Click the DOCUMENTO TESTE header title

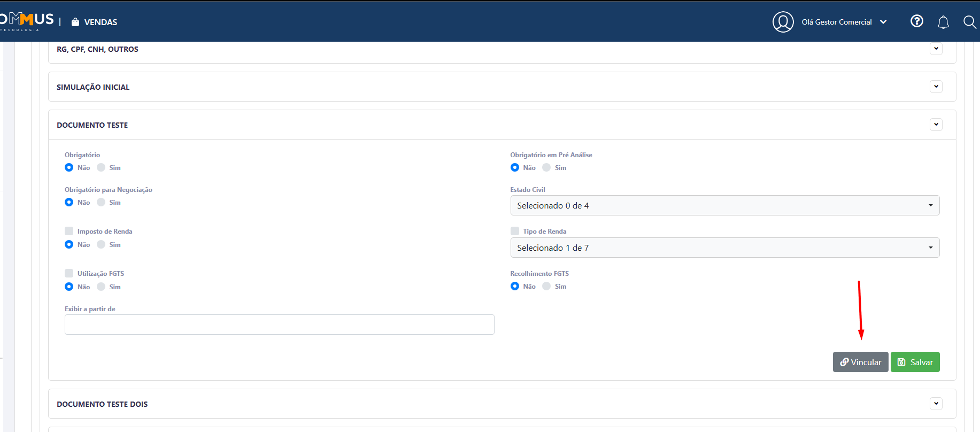click(92, 125)
